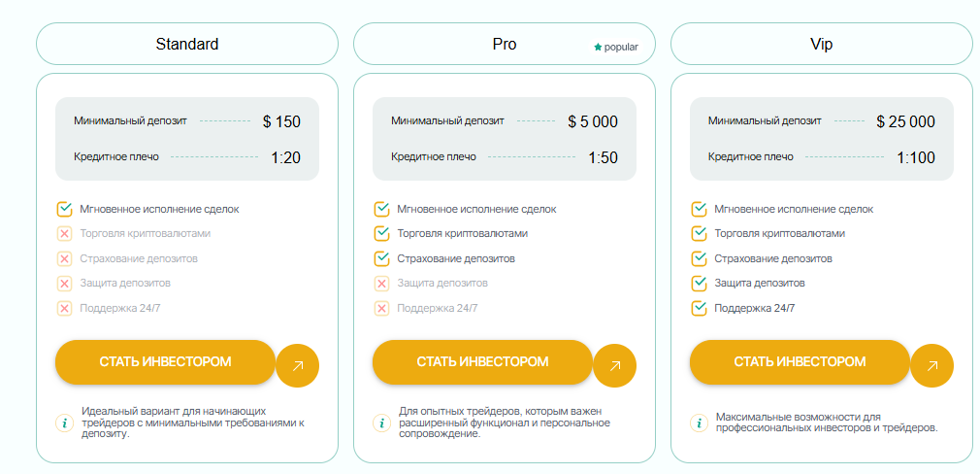This screenshot has height=474, width=980.
Task: Click the star icon next to popular label
Action: [598, 47]
